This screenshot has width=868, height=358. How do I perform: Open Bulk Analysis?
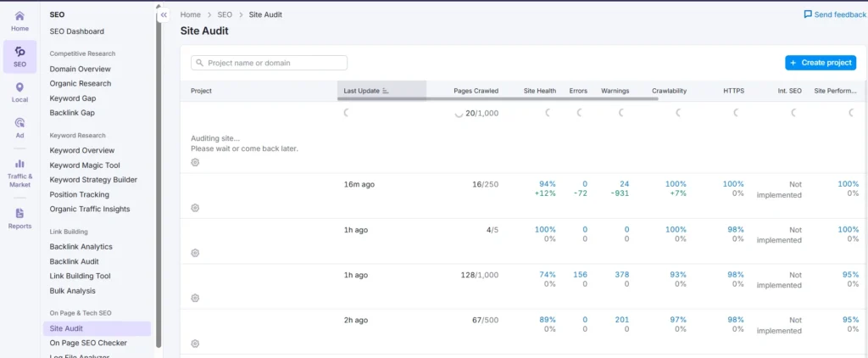click(73, 291)
